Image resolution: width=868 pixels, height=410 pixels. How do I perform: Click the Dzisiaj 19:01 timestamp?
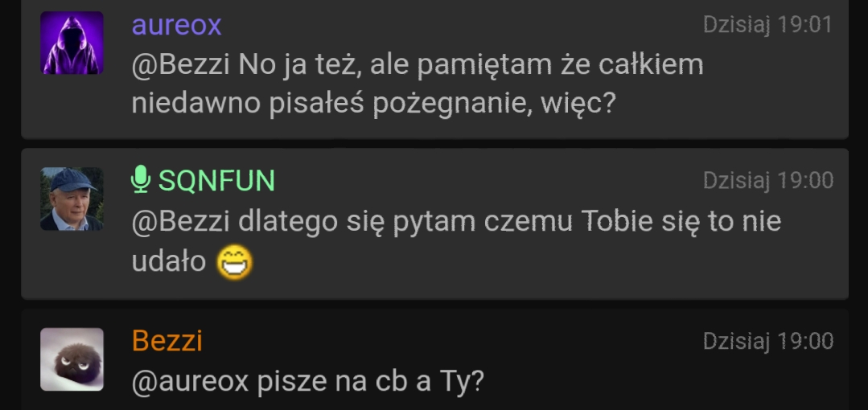767,25
